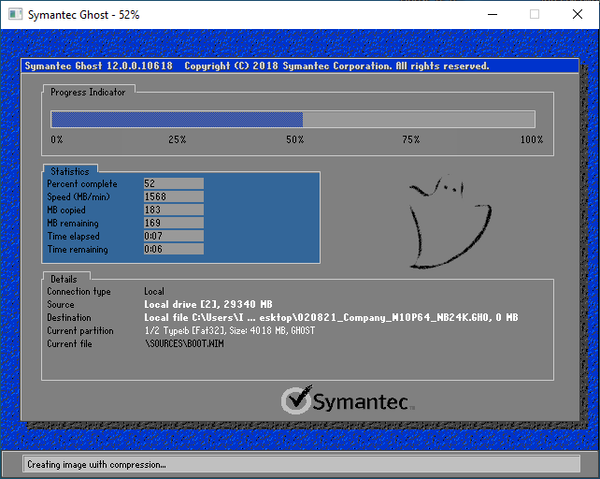This screenshot has width=600, height=479.
Task: Close the Symantec Ghost window
Action: pyautogui.click(x=577, y=15)
